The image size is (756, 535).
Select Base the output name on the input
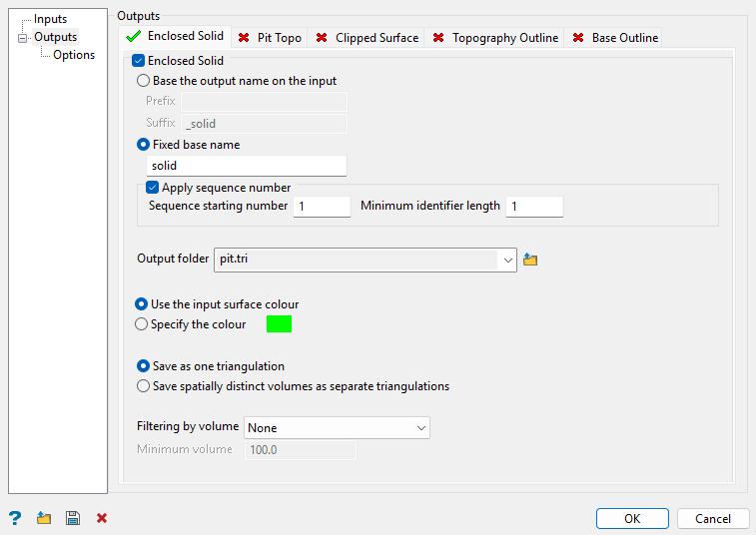click(x=144, y=81)
